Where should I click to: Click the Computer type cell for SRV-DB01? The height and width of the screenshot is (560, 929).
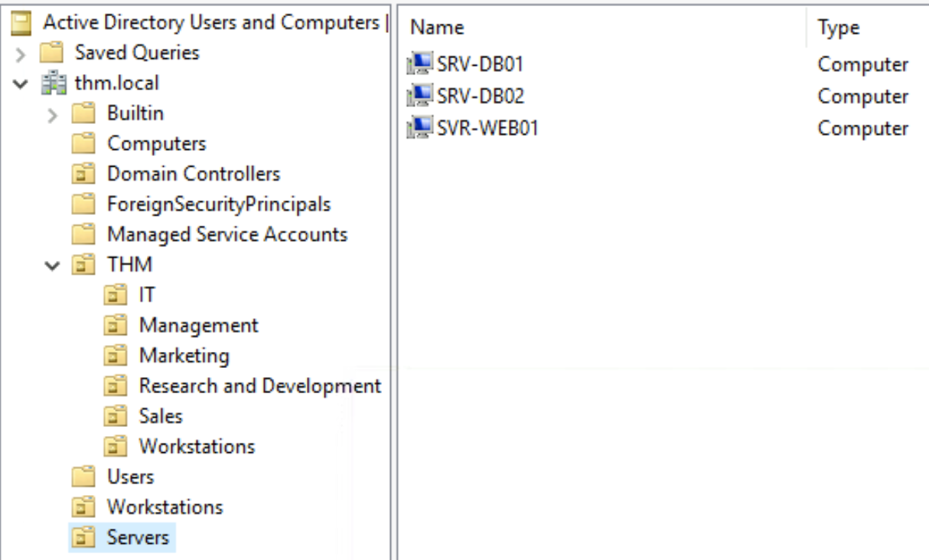(x=862, y=64)
